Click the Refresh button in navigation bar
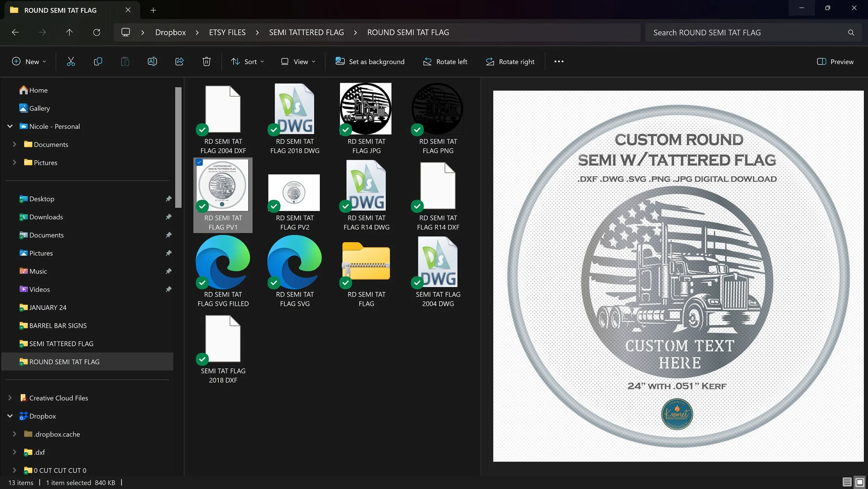Screen dimensions: 868x489 (97, 32)
